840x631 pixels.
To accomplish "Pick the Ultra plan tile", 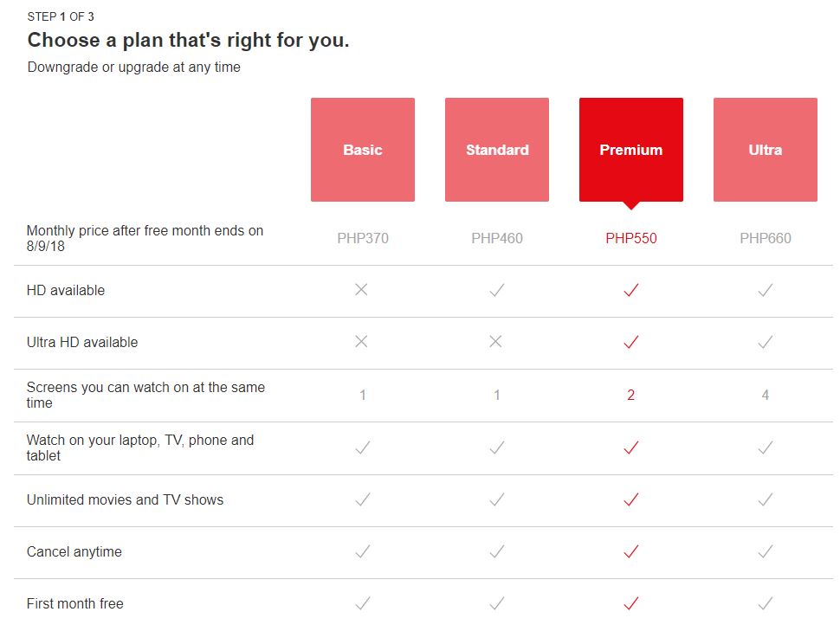I will point(765,150).
